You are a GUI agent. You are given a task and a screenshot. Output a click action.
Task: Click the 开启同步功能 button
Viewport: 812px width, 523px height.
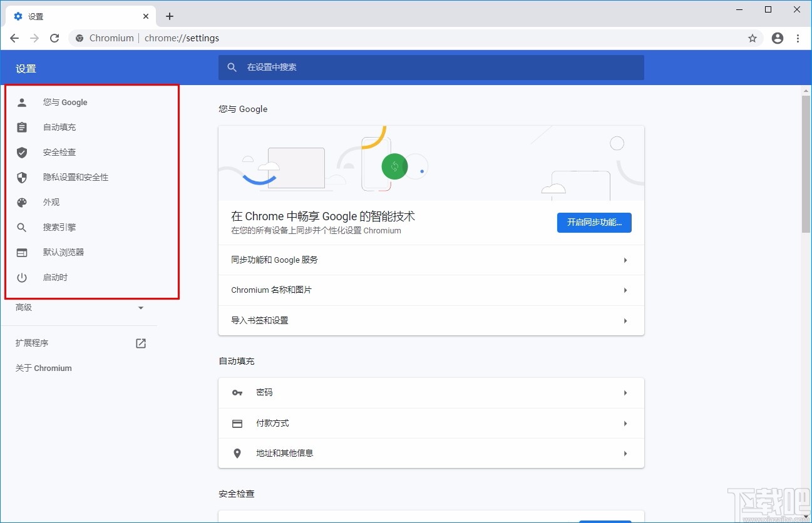point(594,222)
